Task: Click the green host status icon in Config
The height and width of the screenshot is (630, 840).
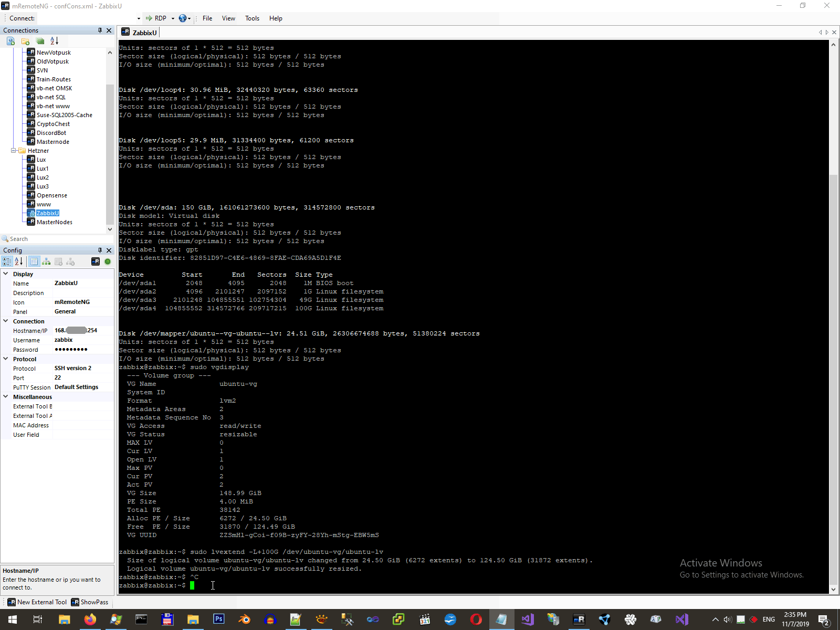Action: (108, 261)
